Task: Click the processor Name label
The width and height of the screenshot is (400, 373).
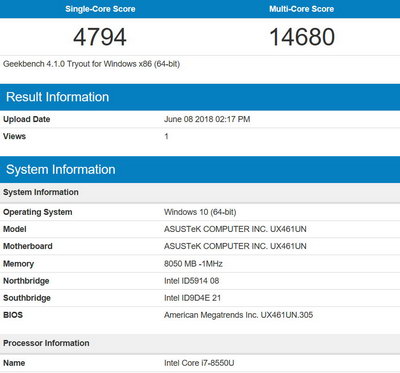Action: click(14, 363)
